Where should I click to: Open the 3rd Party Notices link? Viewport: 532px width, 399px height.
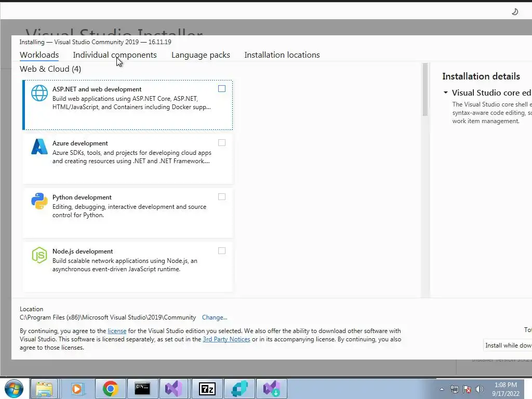pyautogui.click(x=227, y=339)
